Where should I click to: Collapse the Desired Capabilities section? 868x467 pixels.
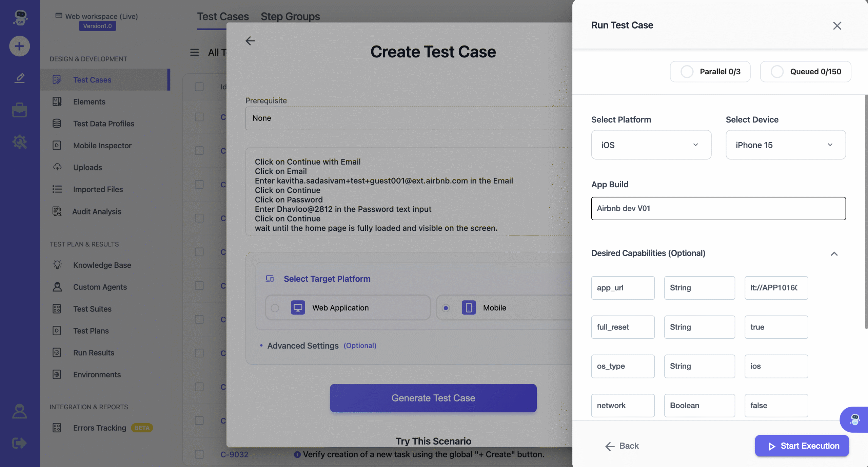click(x=834, y=254)
